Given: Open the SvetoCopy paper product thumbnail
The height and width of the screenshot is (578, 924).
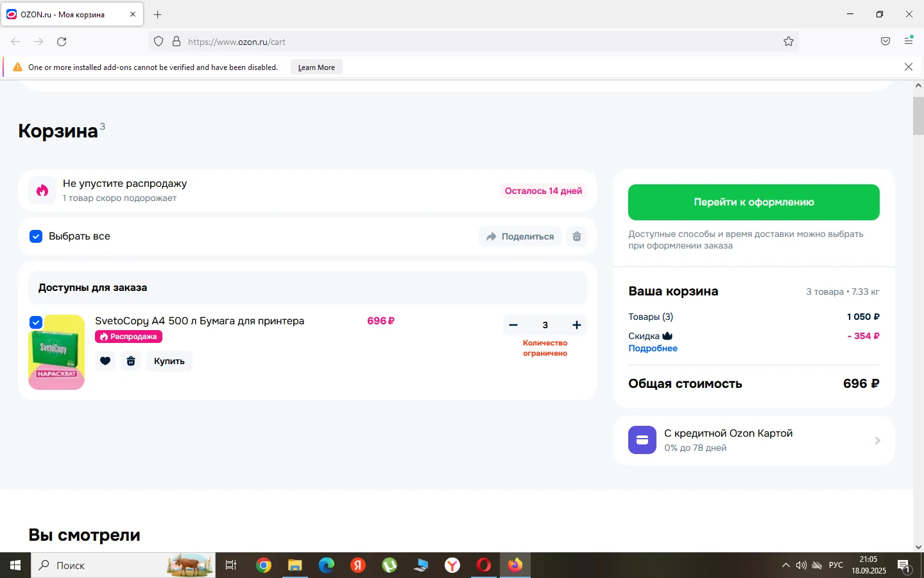Looking at the screenshot, I should (x=56, y=352).
